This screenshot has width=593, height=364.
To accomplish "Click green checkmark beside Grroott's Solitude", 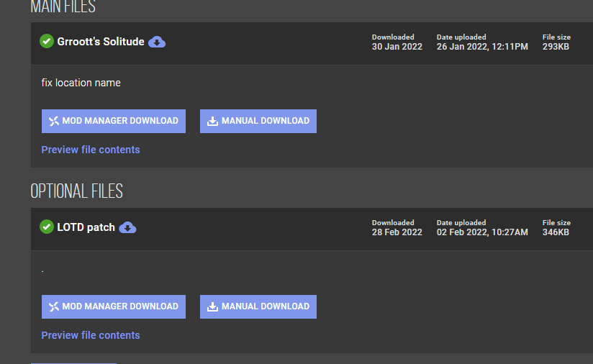I will coord(47,41).
